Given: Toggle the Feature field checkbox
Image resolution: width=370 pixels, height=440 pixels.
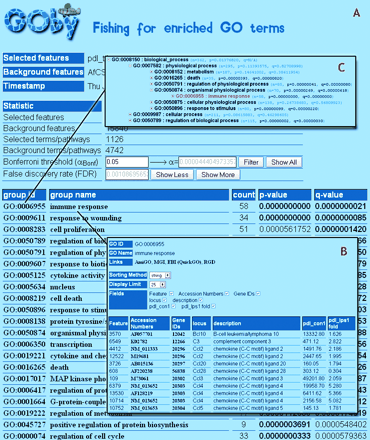Looking at the screenshot, I should [171, 294].
